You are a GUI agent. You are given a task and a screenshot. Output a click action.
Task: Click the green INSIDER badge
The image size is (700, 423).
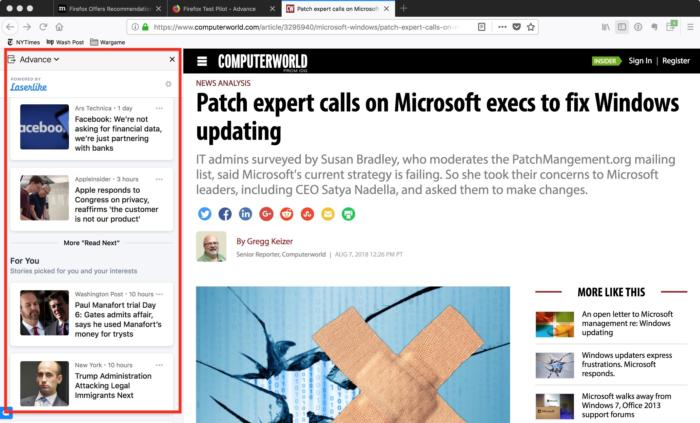pos(606,61)
